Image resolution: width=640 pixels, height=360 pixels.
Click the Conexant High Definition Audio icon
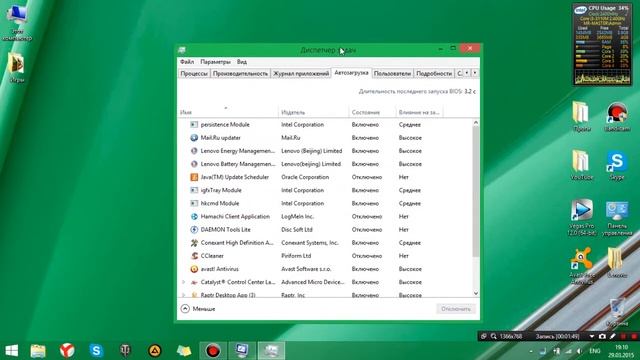(194, 242)
